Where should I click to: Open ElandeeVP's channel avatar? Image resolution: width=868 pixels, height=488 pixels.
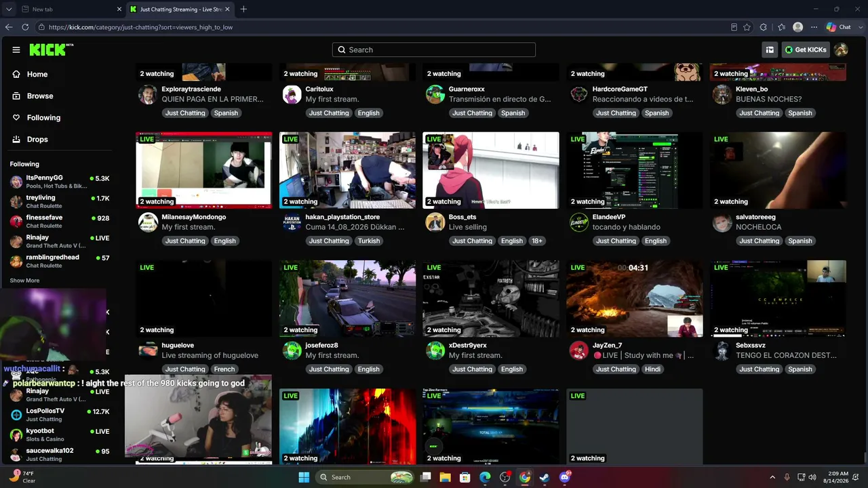point(578,222)
